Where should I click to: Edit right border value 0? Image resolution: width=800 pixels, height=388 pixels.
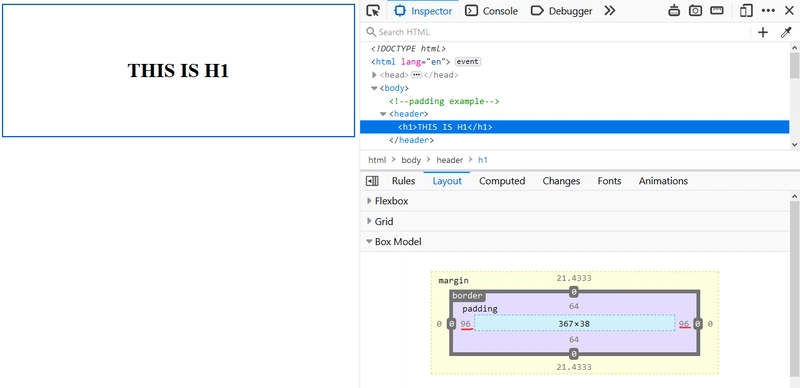click(x=697, y=324)
